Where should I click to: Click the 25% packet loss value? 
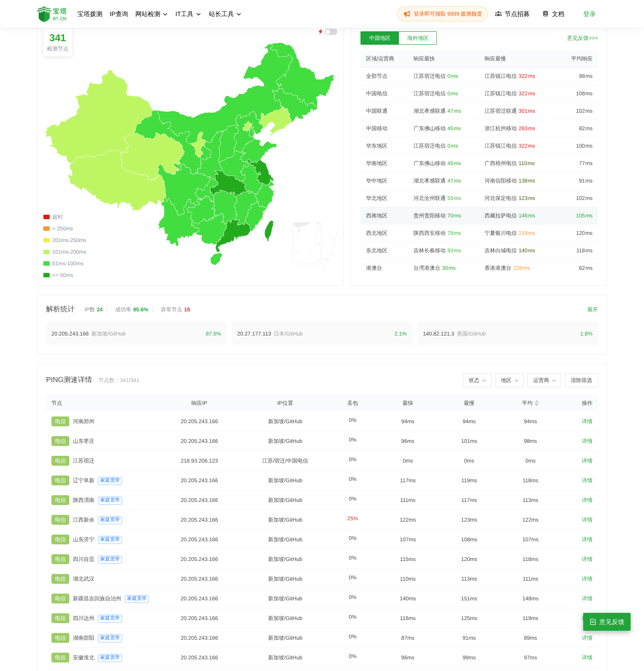coord(352,518)
